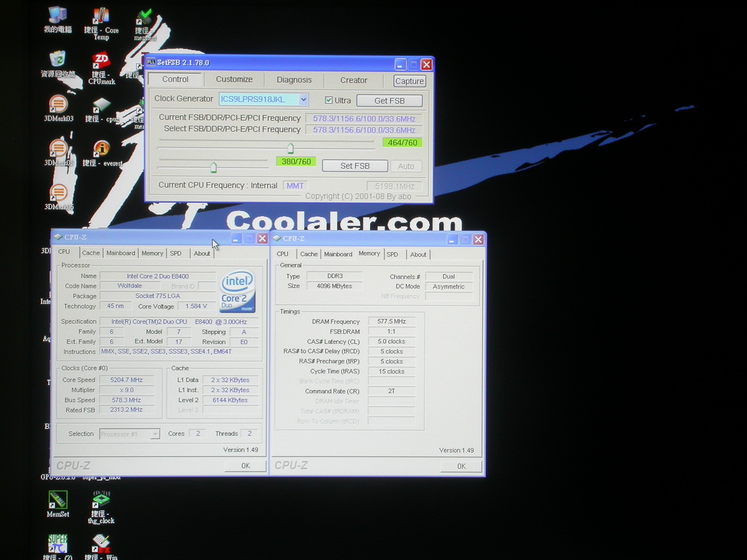This screenshot has height=560, width=747.
Task: Switch to SetFSB Customize tab
Action: pos(234,79)
